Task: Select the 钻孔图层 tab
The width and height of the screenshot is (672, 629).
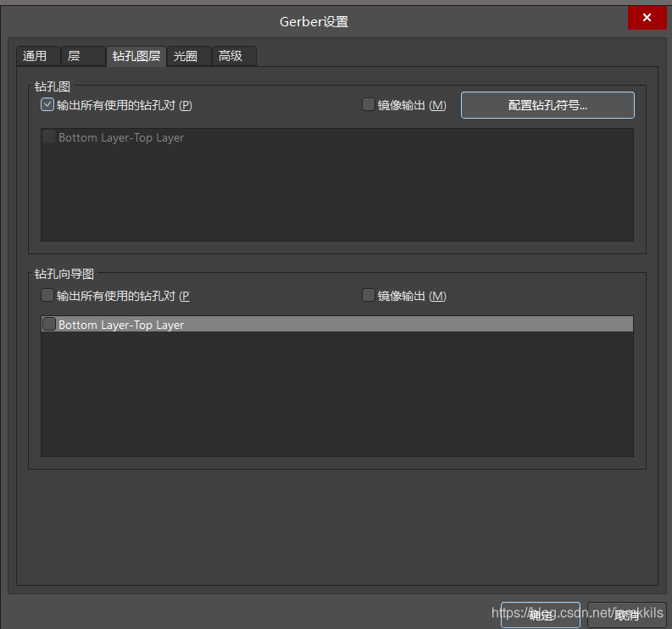Action: coord(136,56)
